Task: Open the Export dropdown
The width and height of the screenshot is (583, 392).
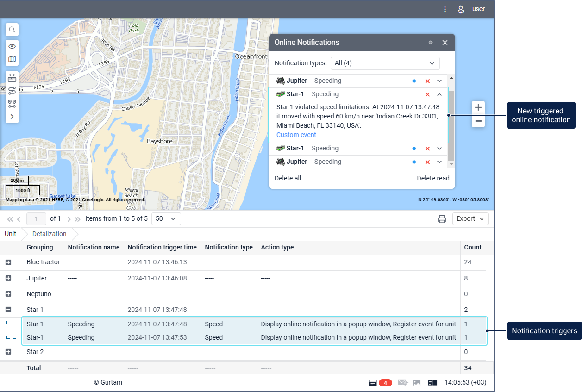Action: 470,219
